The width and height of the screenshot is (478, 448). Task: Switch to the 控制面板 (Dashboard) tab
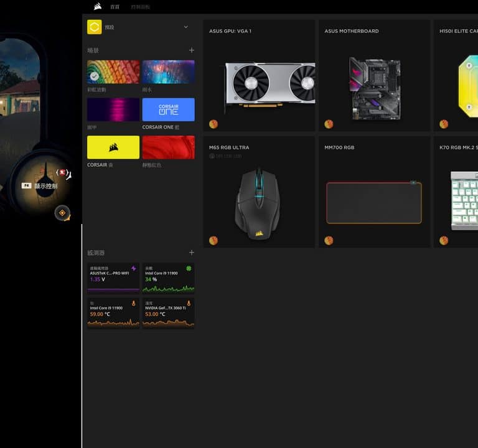pyautogui.click(x=141, y=7)
